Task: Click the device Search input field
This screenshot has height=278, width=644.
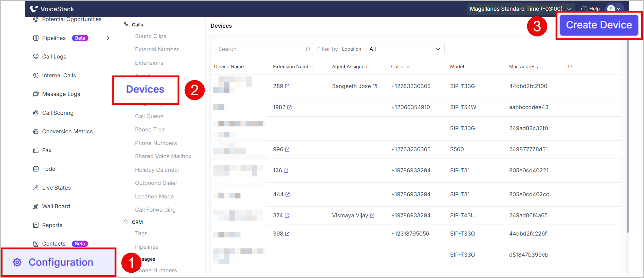Action: [x=264, y=49]
